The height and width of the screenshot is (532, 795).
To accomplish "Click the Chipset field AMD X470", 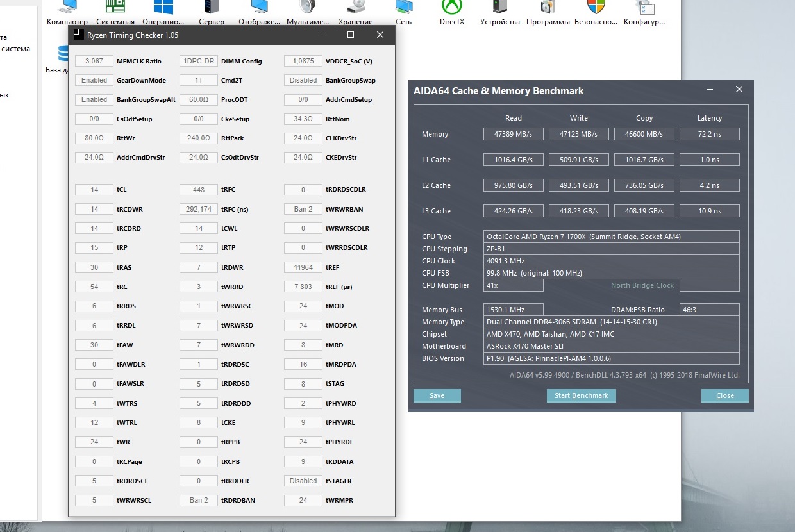I will click(612, 334).
